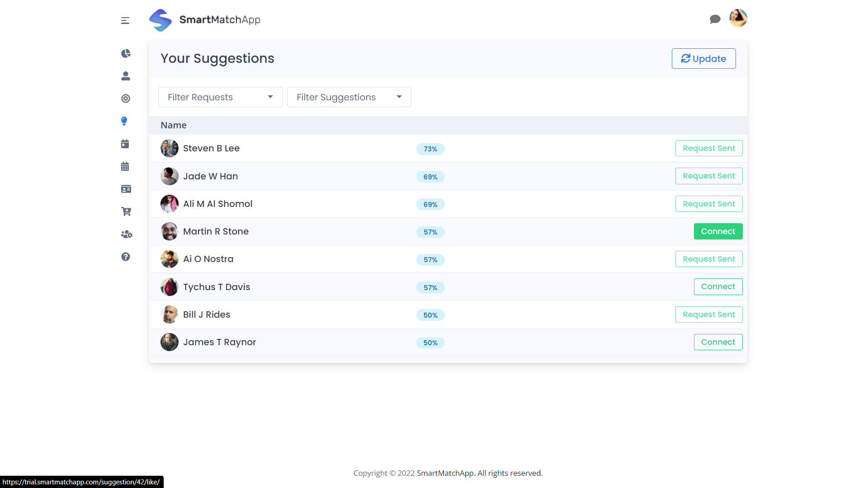Click the hamburger menu toggle icon
Image resolution: width=868 pixels, height=488 pixels.
[125, 20]
